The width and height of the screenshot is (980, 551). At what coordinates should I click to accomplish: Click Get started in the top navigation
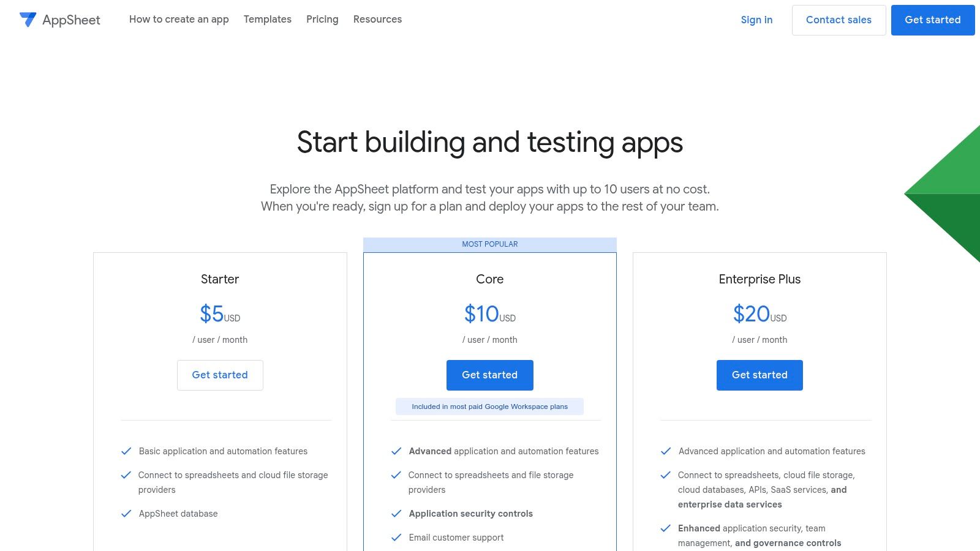(933, 20)
